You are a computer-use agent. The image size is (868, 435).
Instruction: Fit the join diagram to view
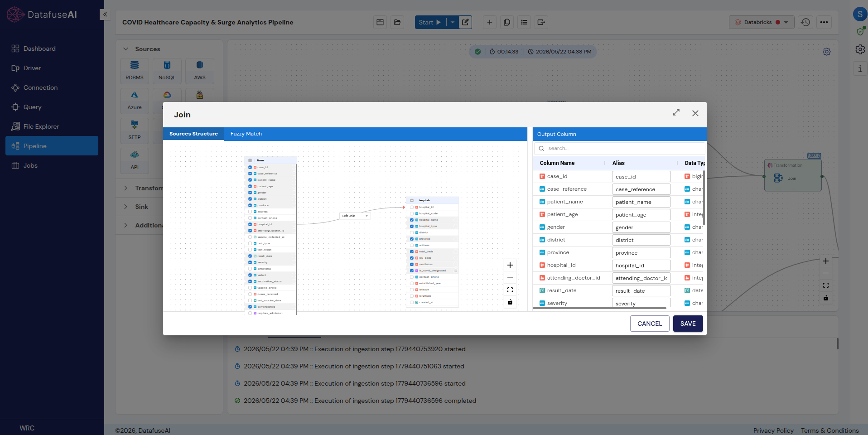[x=510, y=290]
